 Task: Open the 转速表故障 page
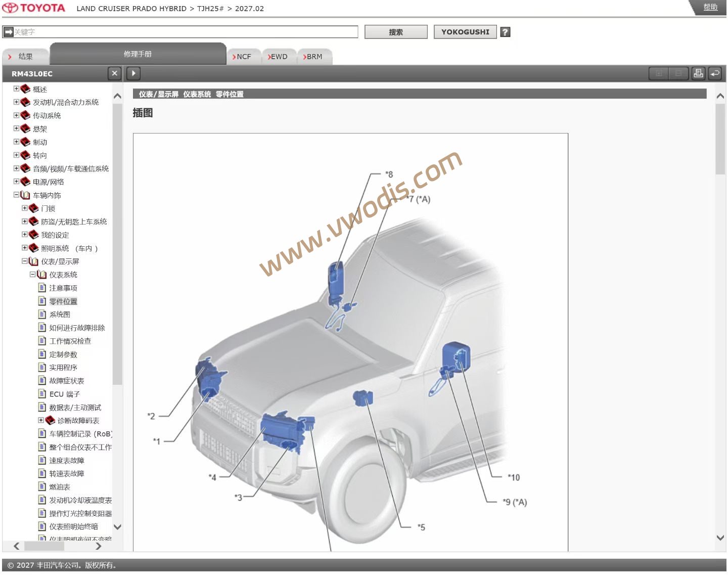pos(67,473)
